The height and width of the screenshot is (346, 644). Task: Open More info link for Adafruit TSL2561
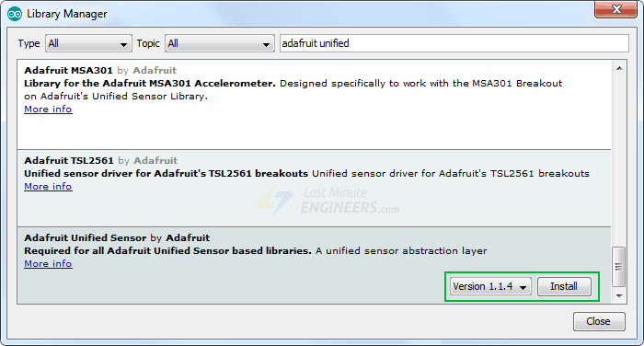point(48,187)
